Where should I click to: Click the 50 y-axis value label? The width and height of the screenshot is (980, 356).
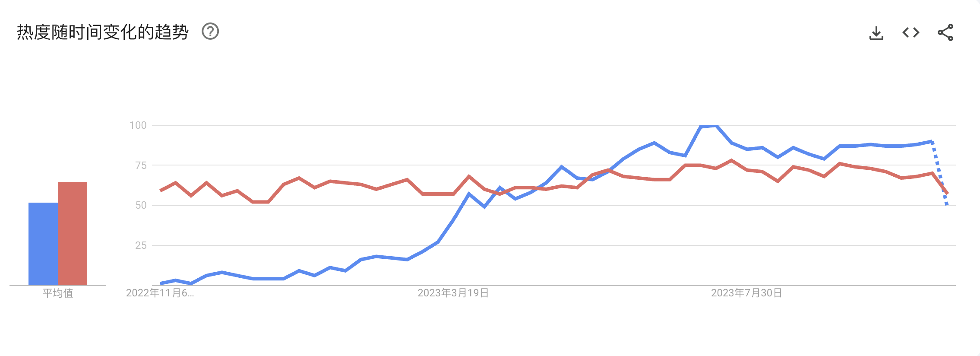click(x=141, y=205)
